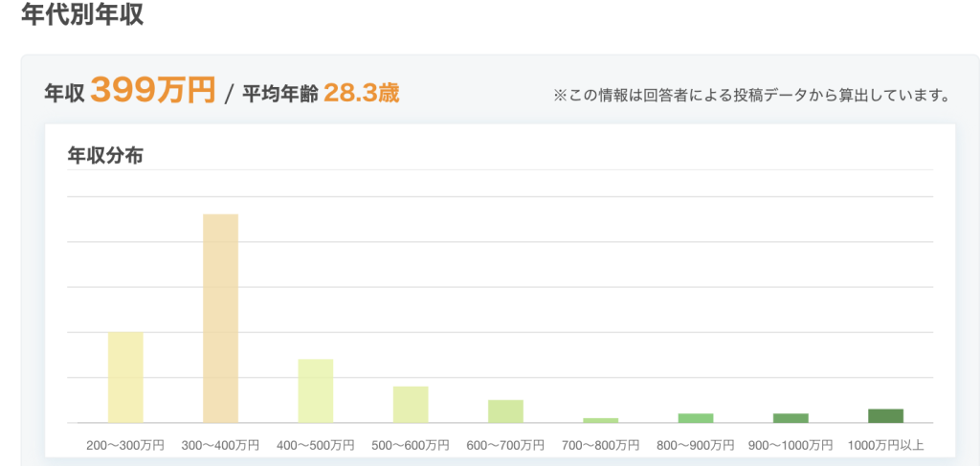This screenshot has width=980, height=466.
Task: Click the 800〜900万円 bar
Action: point(696,417)
